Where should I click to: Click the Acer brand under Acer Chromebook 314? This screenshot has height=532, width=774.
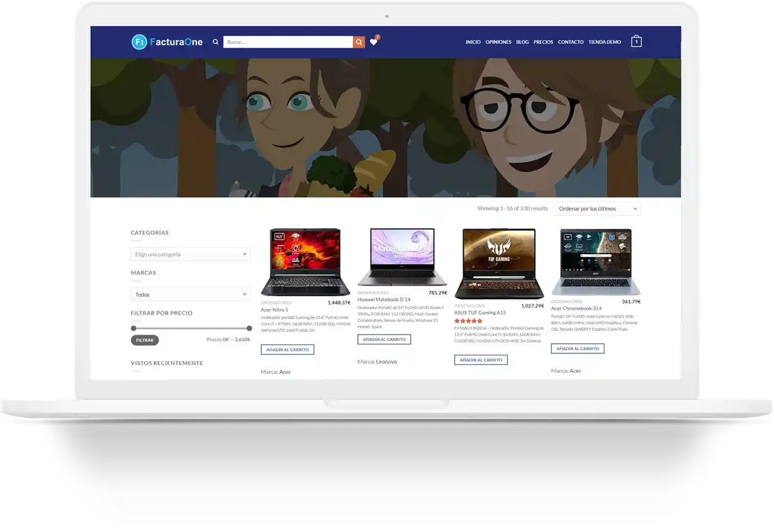click(x=575, y=371)
